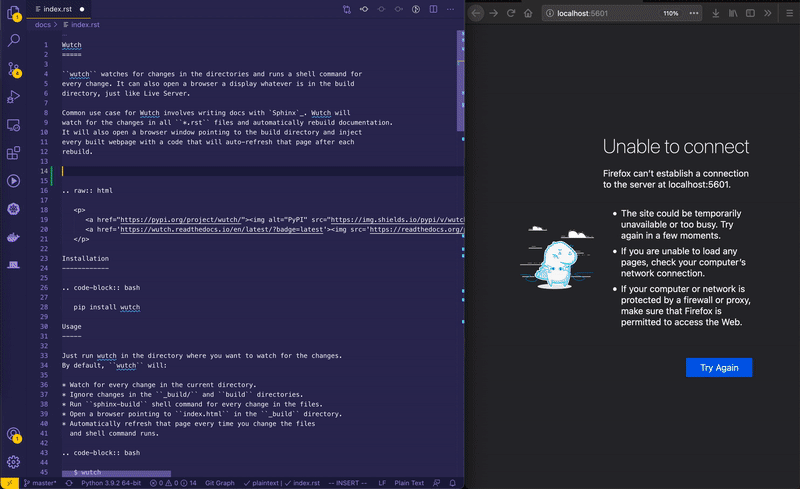Screen dimensions: 800x489
Task: Click the feedback icon in the status bar
Action: click(436, 483)
